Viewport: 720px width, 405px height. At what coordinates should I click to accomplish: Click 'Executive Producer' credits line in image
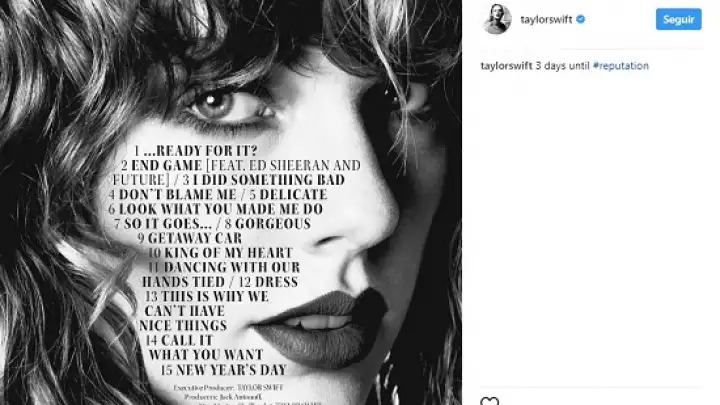[228, 388]
